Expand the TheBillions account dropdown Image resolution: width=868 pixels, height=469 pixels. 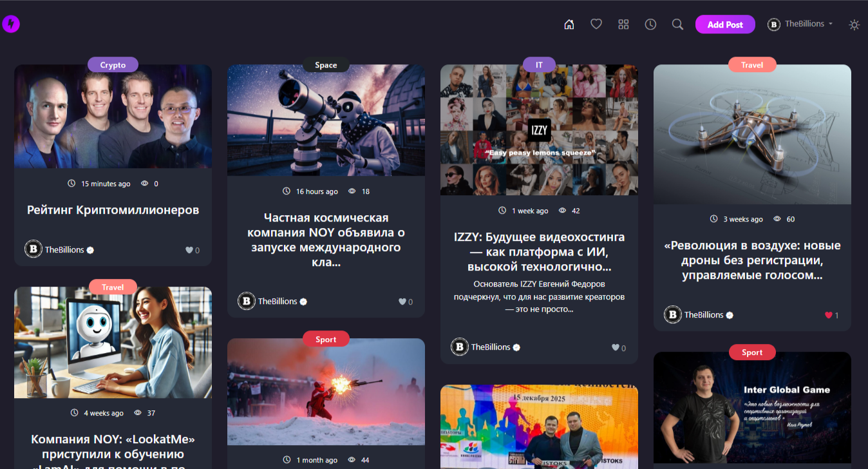(x=800, y=24)
